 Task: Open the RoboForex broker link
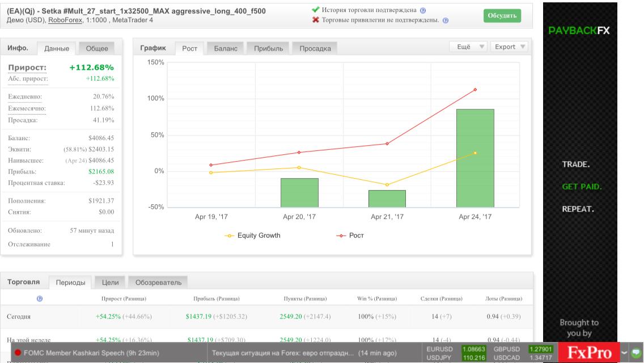[x=65, y=20]
